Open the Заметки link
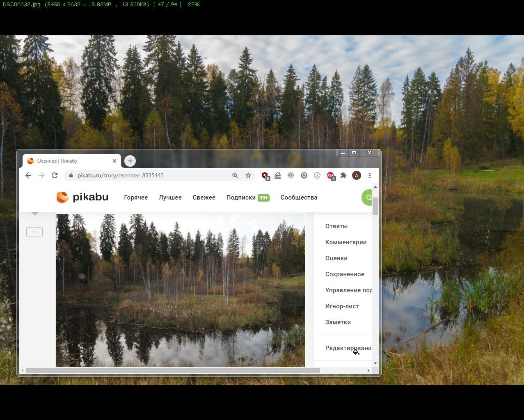This screenshot has height=420, width=524. 338,322
